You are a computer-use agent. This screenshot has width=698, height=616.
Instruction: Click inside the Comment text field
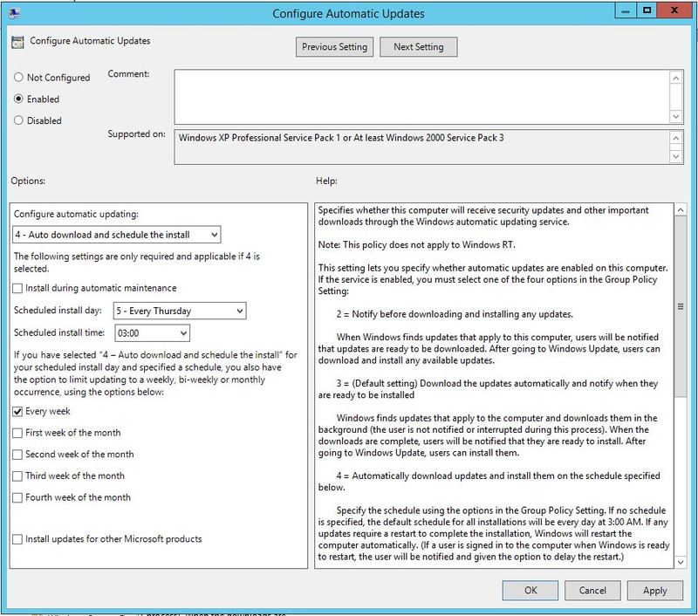(x=419, y=96)
